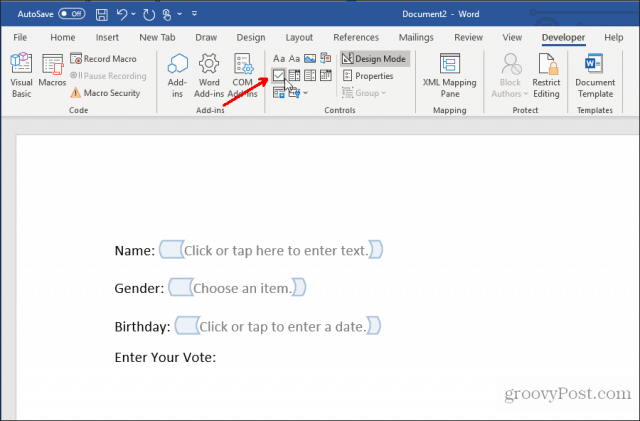
Task: Insert a Combo Box content control
Action: (x=294, y=76)
